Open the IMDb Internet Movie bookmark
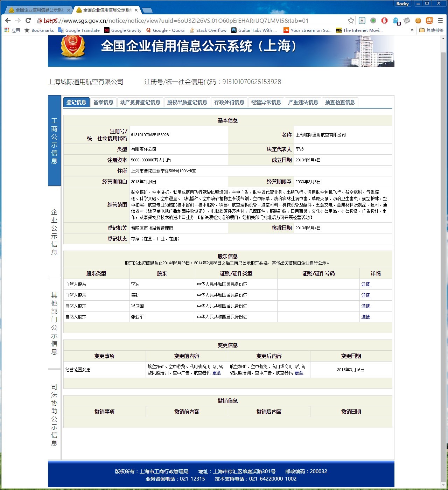This screenshot has width=448, height=490. [359, 30]
